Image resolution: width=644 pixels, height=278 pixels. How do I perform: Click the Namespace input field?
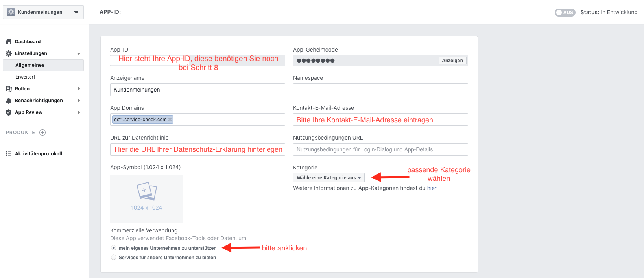point(380,90)
